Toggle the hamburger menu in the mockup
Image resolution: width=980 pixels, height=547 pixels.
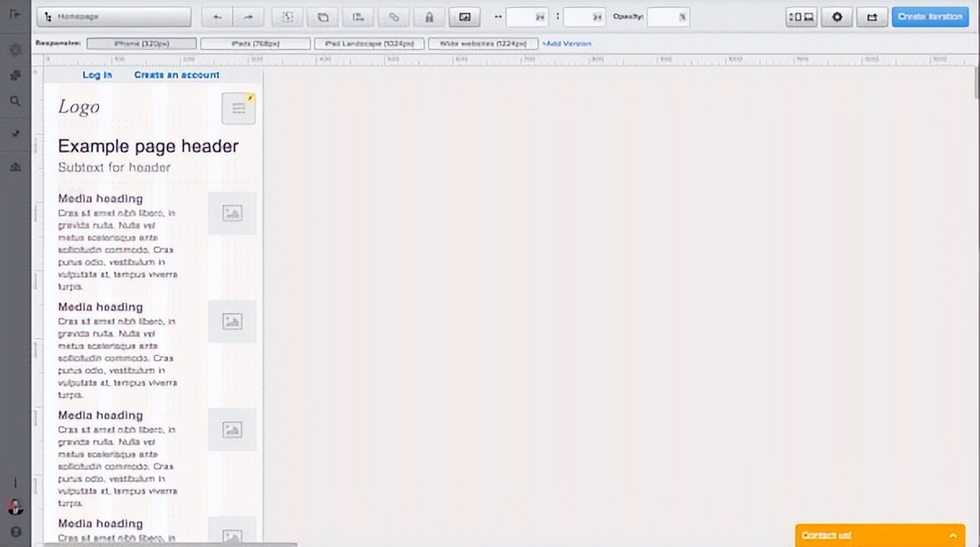pyautogui.click(x=238, y=108)
